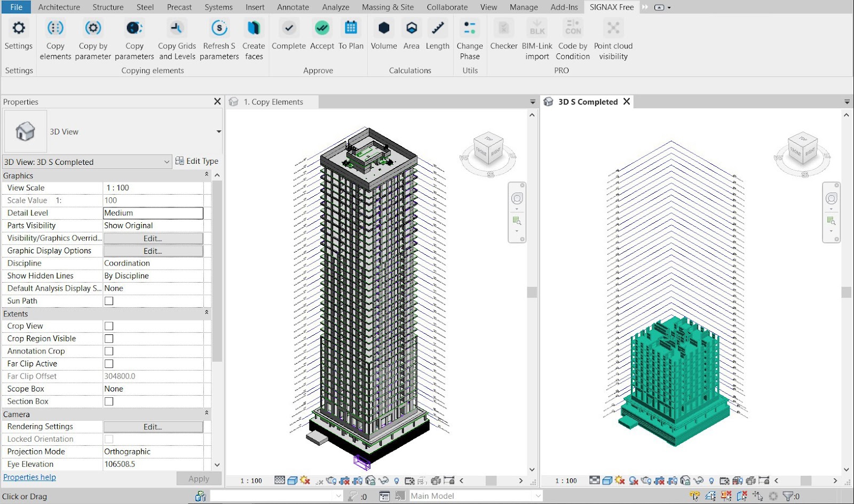This screenshot has height=504, width=854.
Task: Click the Volume calculation icon
Action: pos(384,28)
